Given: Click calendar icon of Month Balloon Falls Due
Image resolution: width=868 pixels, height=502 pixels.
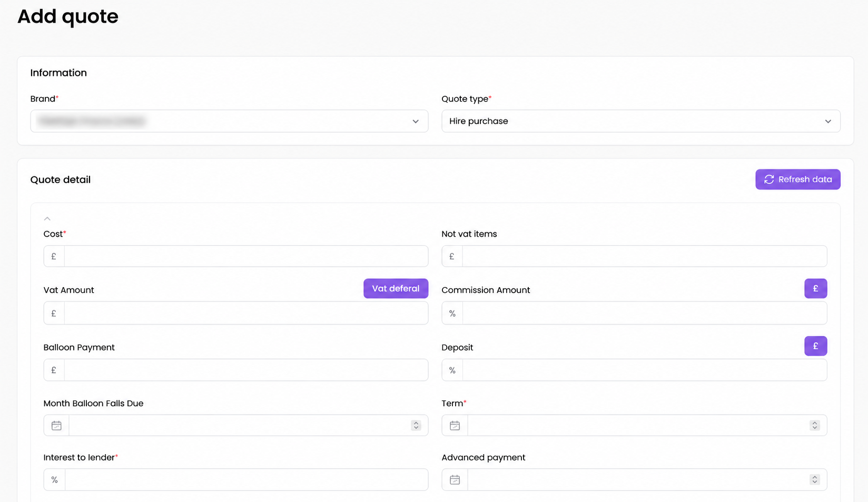Looking at the screenshot, I should [x=56, y=425].
